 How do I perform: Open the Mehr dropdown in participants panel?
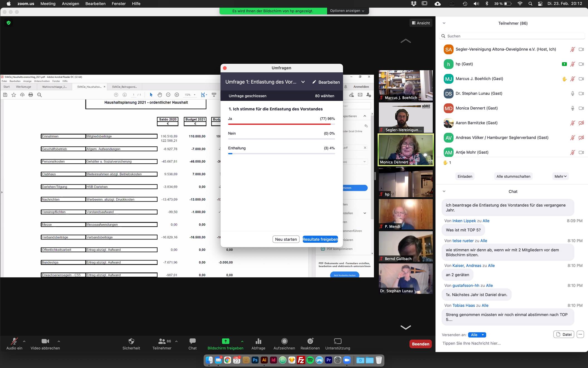point(560,176)
